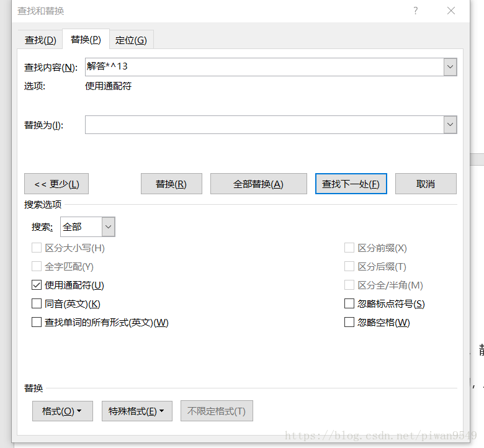Toggle the 区分大小写(H) checkbox

click(37, 248)
